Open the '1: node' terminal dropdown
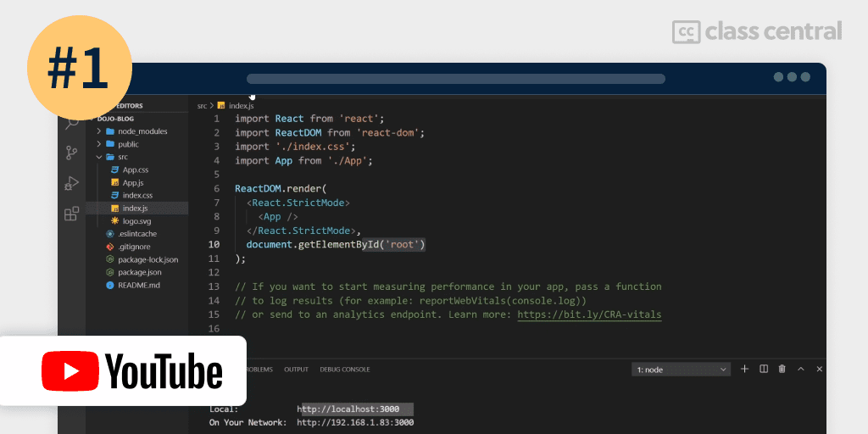This screenshot has height=434, width=868. 681,370
